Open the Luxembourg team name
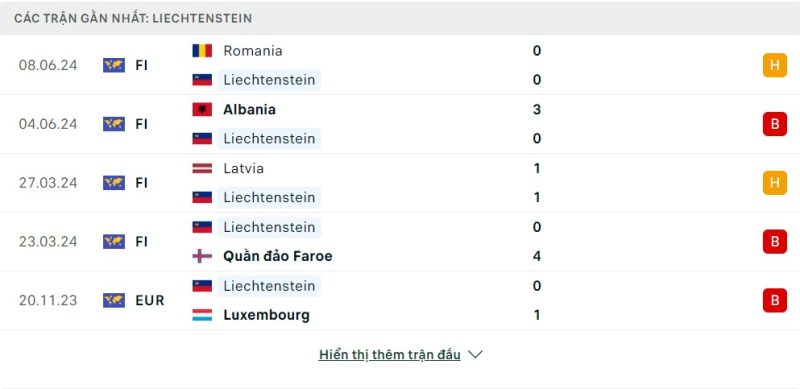Screen dimensions: 800x389 pyautogui.click(x=266, y=314)
